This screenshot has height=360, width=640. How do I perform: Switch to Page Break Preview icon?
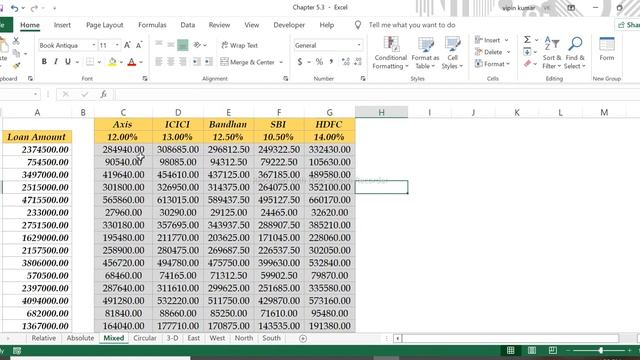553,350
